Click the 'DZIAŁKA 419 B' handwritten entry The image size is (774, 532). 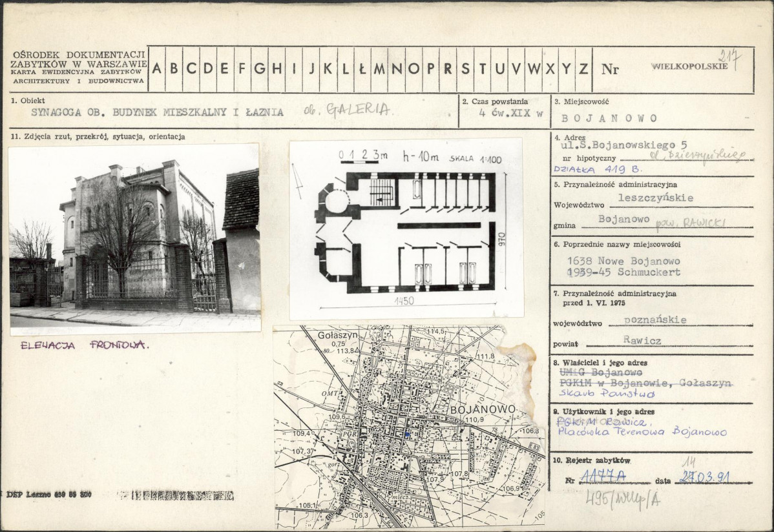(x=597, y=169)
